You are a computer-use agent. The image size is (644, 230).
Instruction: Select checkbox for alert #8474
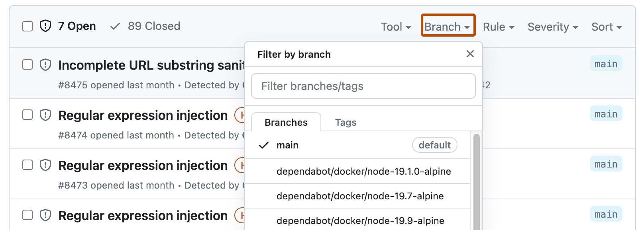pyautogui.click(x=27, y=115)
